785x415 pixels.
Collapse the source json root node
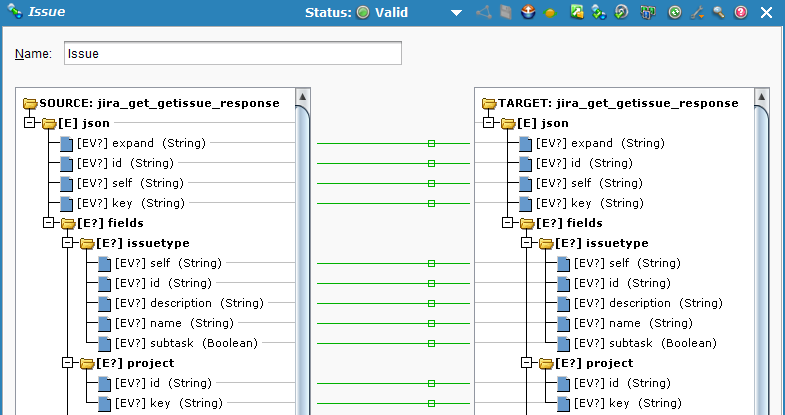(29, 123)
